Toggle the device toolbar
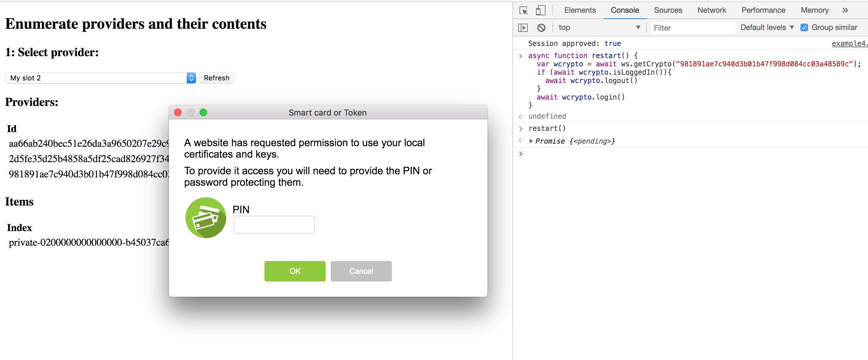 click(540, 10)
